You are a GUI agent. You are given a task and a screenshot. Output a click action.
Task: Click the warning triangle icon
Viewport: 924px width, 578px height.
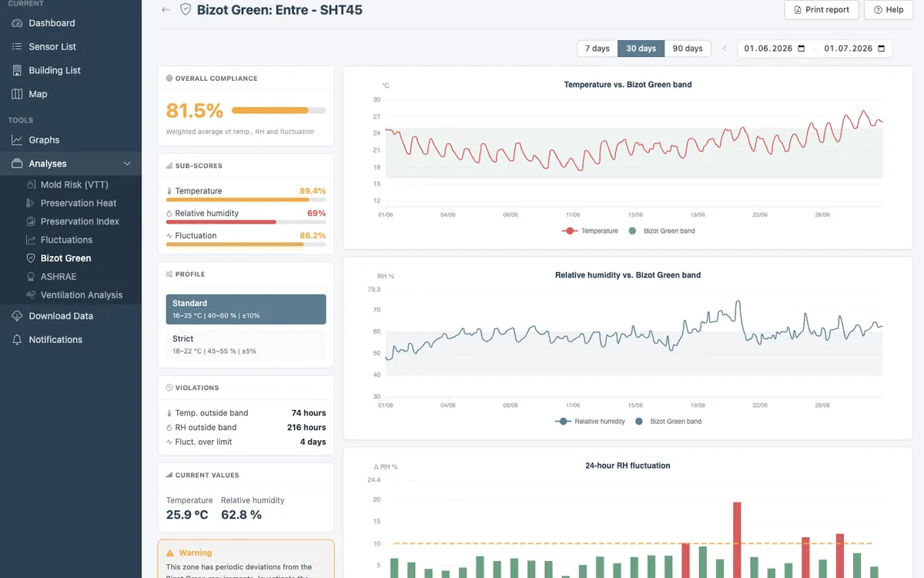171,553
